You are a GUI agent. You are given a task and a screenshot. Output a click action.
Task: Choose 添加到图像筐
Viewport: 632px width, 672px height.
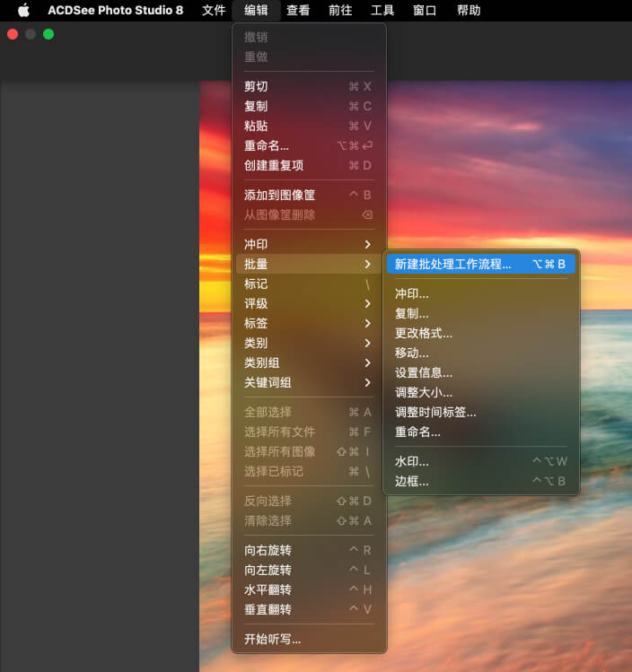pos(309,195)
